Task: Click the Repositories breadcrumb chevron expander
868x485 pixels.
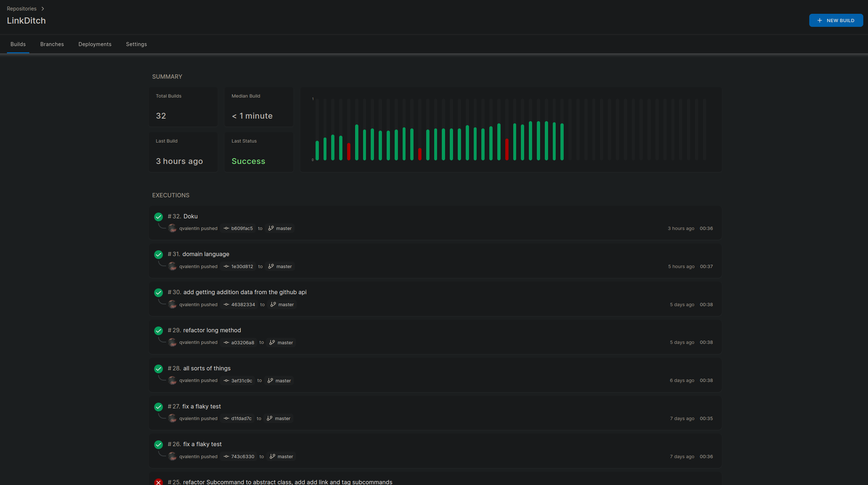Action: click(x=42, y=8)
